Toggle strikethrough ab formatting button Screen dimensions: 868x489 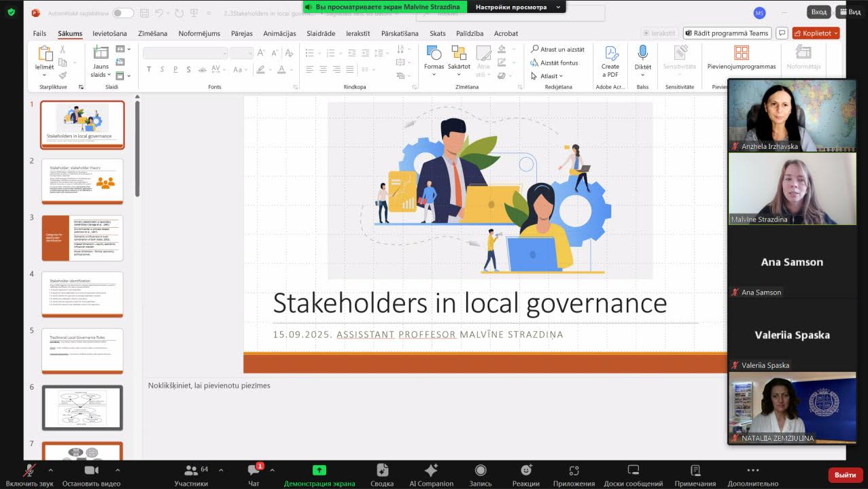203,69
